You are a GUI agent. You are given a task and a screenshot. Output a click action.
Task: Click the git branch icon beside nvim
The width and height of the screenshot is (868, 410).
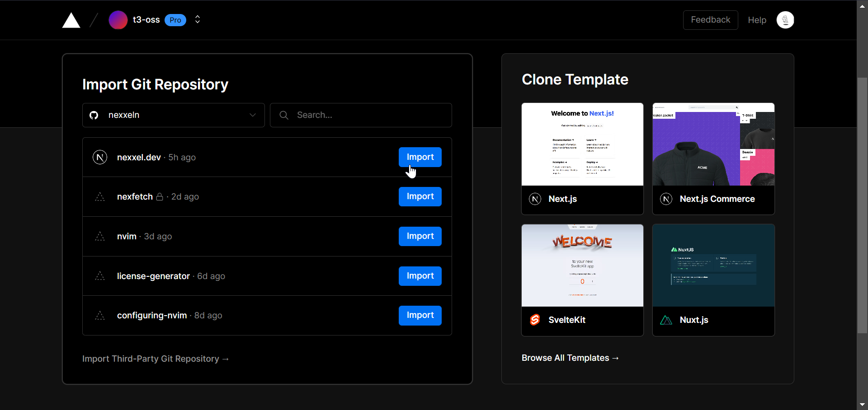click(x=99, y=236)
